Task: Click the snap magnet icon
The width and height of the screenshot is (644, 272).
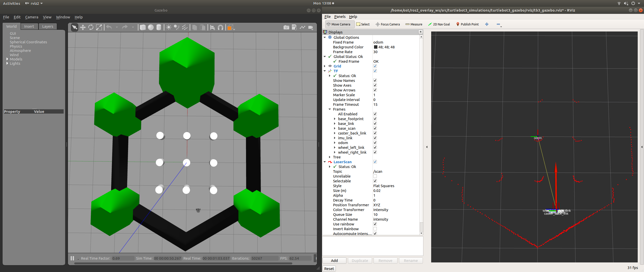Action: point(220,27)
